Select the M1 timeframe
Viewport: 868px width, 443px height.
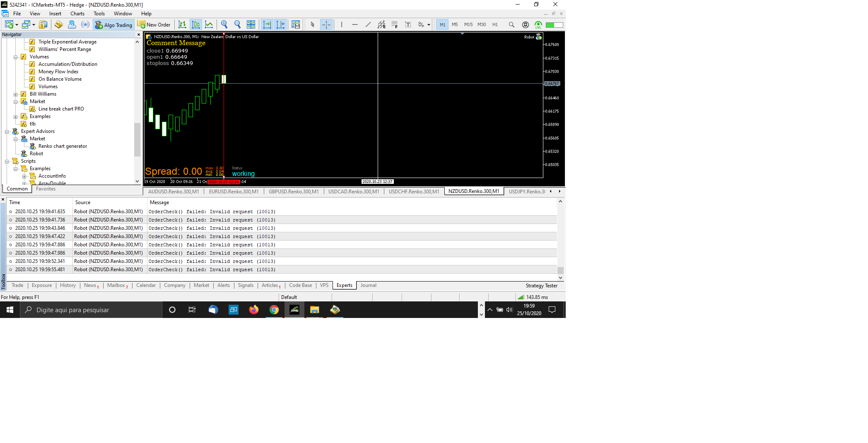[x=443, y=25]
